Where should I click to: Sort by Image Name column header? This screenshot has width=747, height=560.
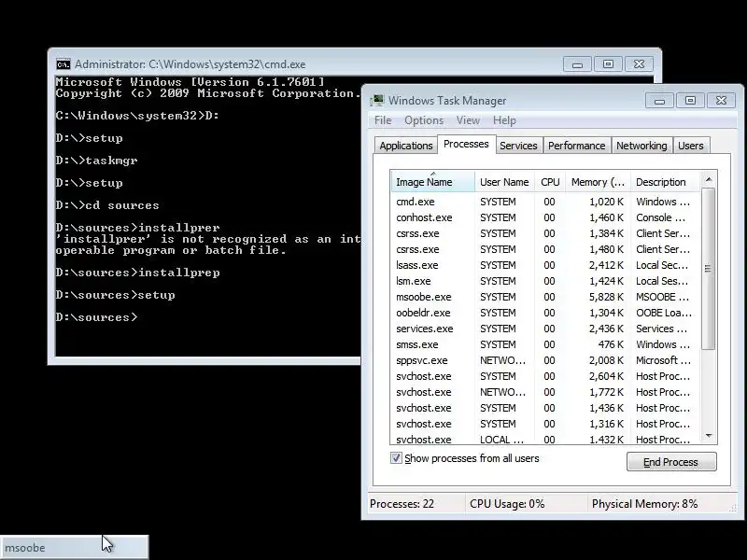(x=432, y=182)
